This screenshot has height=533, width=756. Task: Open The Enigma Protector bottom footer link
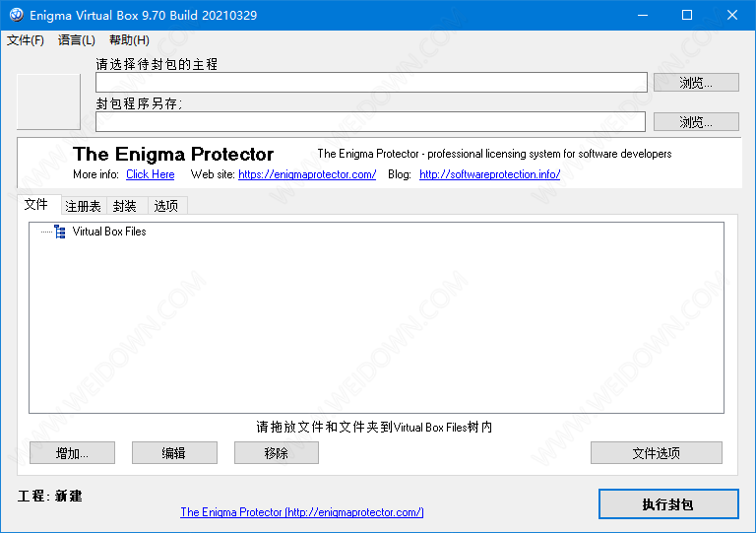click(302, 512)
